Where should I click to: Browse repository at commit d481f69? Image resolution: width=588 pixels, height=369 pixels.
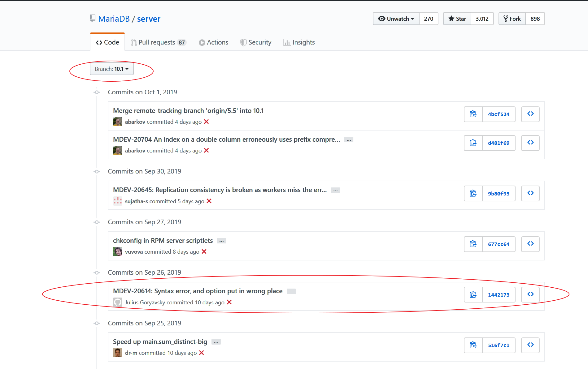point(530,143)
